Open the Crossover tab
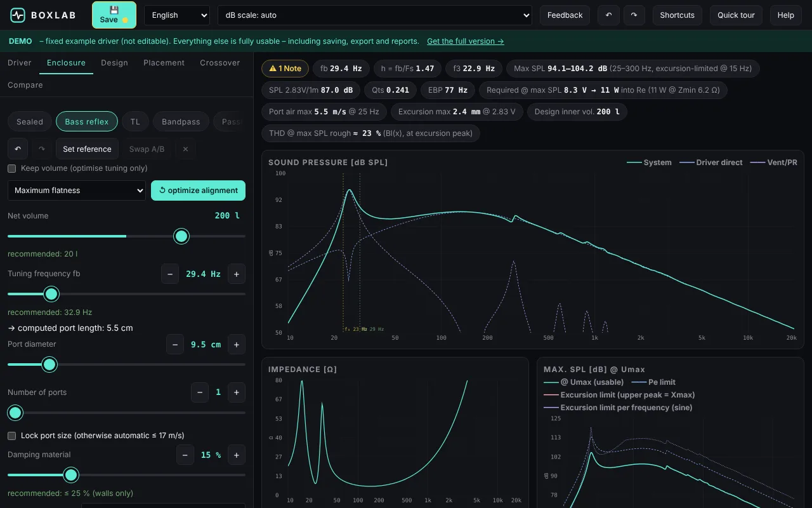The width and height of the screenshot is (812, 508). coord(220,63)
